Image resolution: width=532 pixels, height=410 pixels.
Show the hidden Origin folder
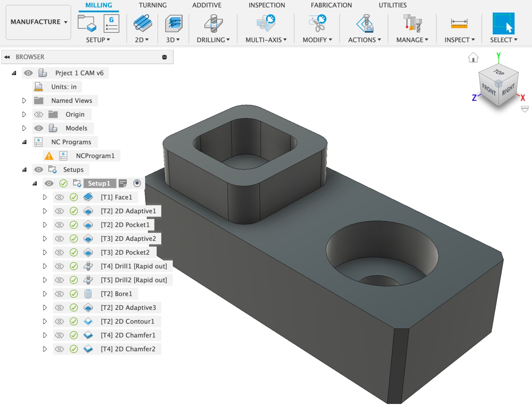point(39,114)
